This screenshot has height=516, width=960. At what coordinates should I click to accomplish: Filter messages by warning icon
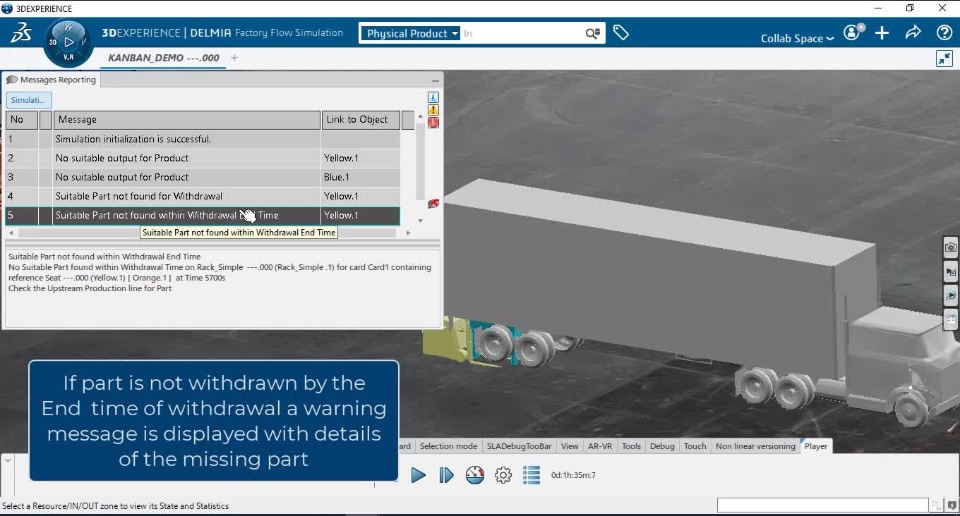[433, 110]
